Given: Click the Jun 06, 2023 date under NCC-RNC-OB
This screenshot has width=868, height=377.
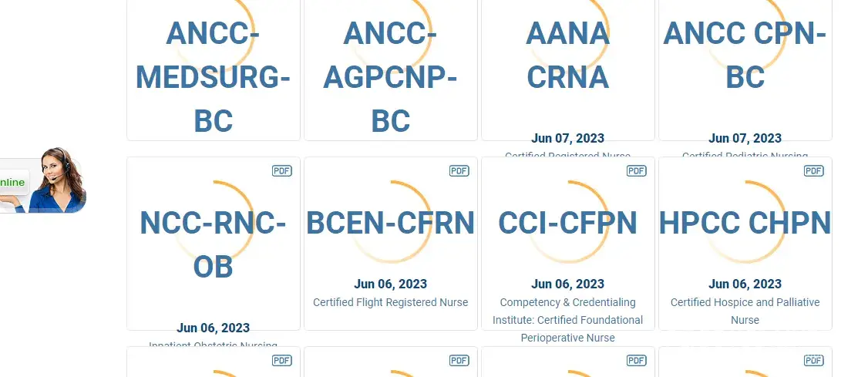Looking at the screenshot, I should 214,328.
